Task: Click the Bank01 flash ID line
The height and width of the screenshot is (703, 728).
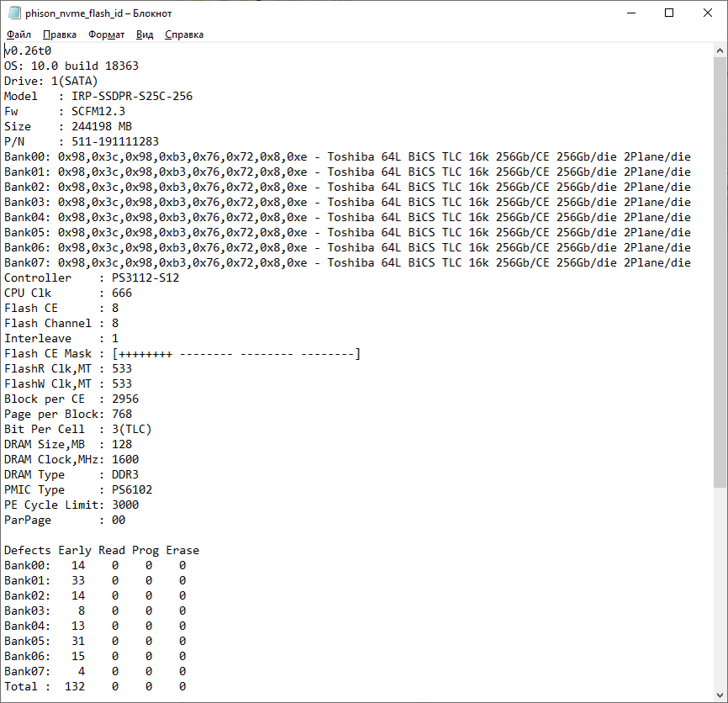Action: tap(347, 172)
